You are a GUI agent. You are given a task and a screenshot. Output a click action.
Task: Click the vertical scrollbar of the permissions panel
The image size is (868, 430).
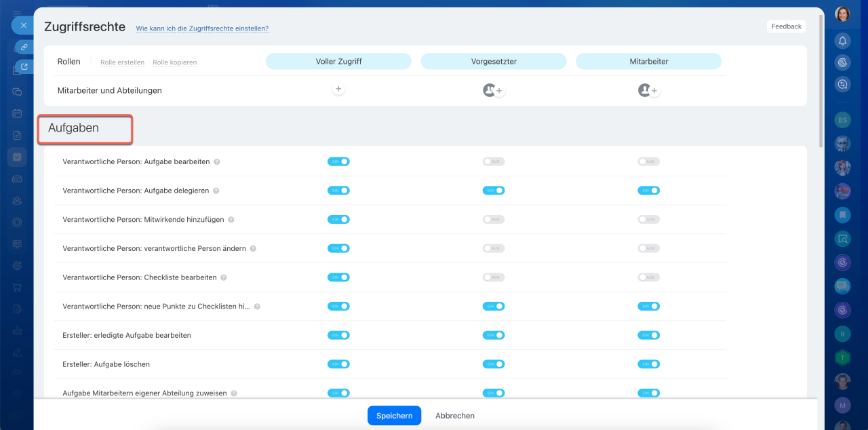822,80
